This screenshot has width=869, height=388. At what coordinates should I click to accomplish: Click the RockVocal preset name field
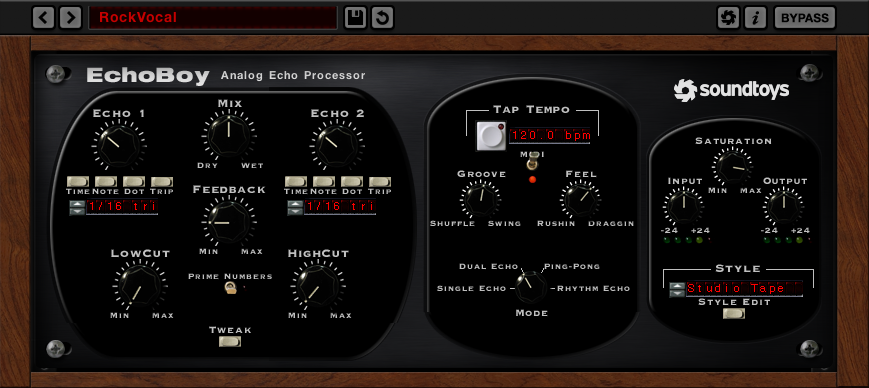213,18
